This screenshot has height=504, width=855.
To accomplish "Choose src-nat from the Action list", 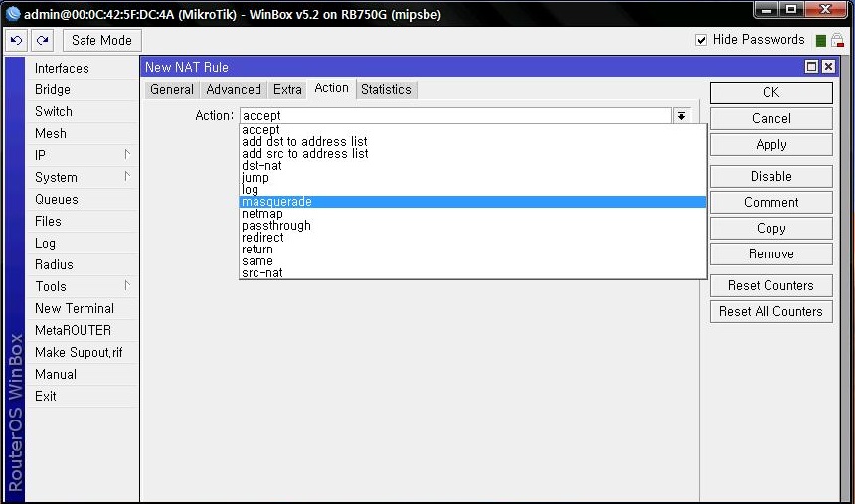I will coord(473,272).
